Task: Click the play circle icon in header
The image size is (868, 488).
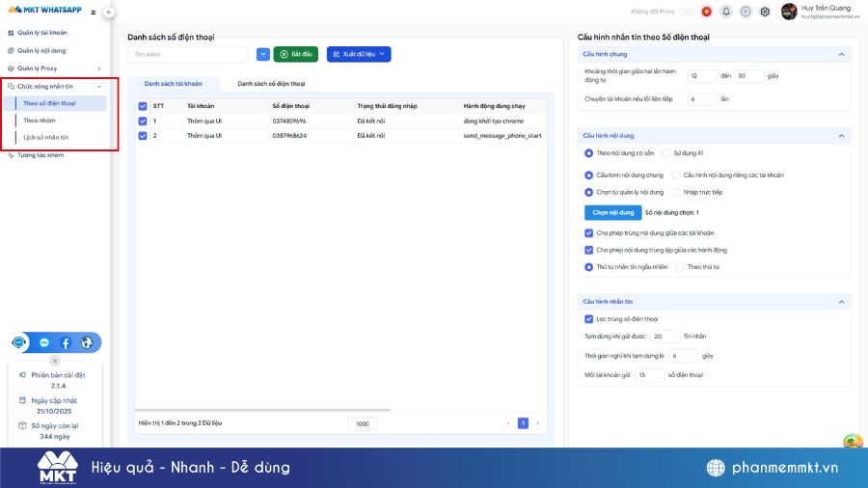Action: click(x=746, y=12)
